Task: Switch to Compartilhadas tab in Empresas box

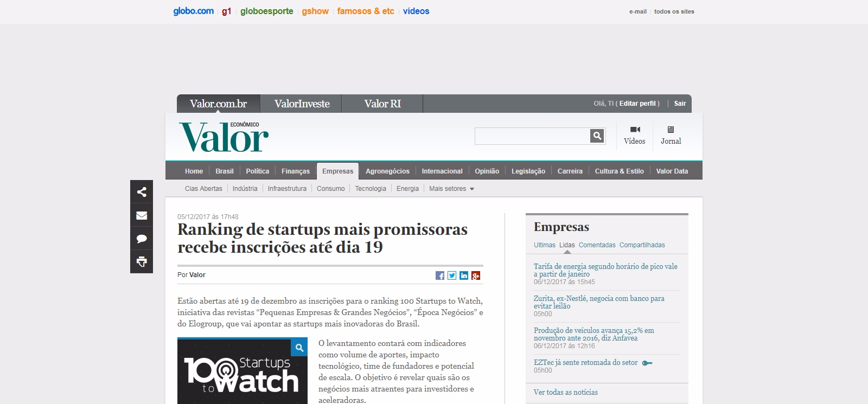Action: point(642,245)
